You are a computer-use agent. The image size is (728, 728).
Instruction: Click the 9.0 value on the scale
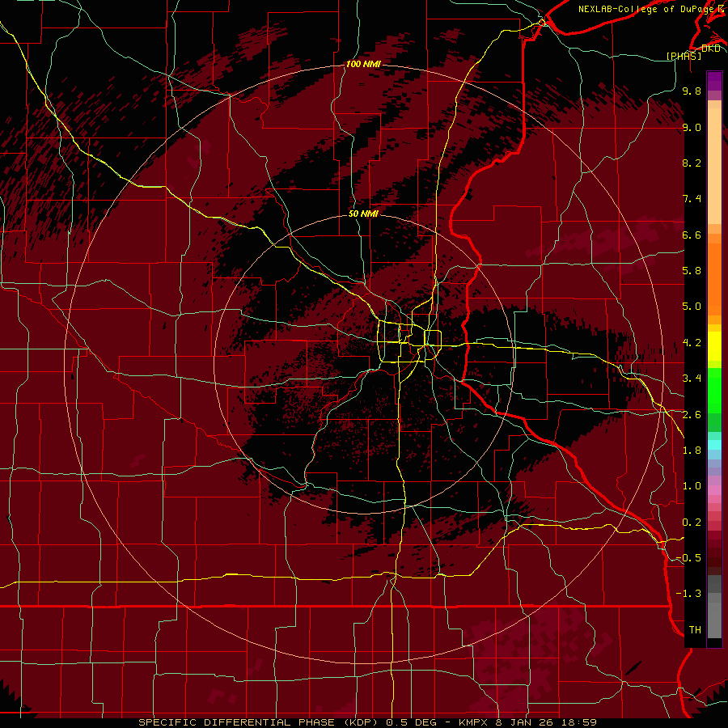692,127
